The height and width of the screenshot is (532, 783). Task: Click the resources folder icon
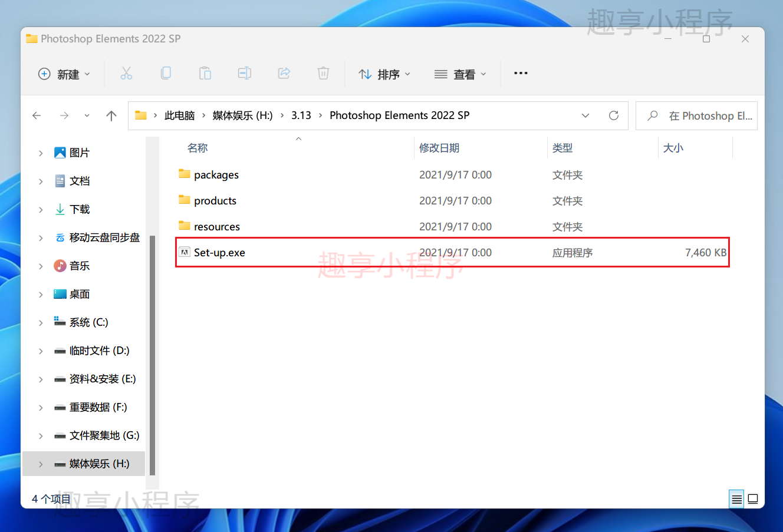[185, 226]
